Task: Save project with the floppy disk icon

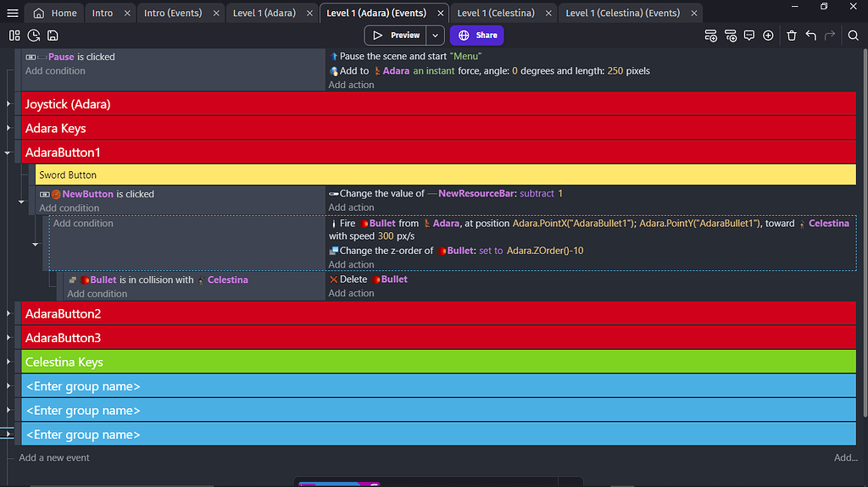Action: (53, 36)
